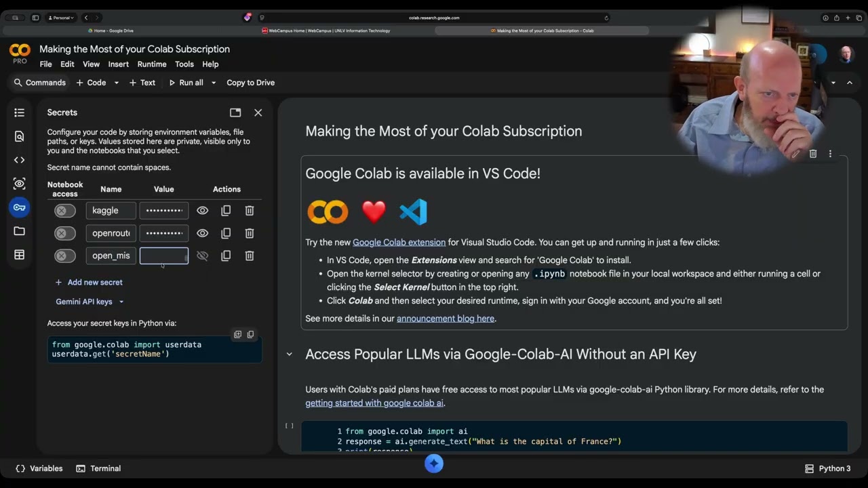
Task: Delete the selected cell trash icon
Action: pyautogui.click(x=813, y=154)
